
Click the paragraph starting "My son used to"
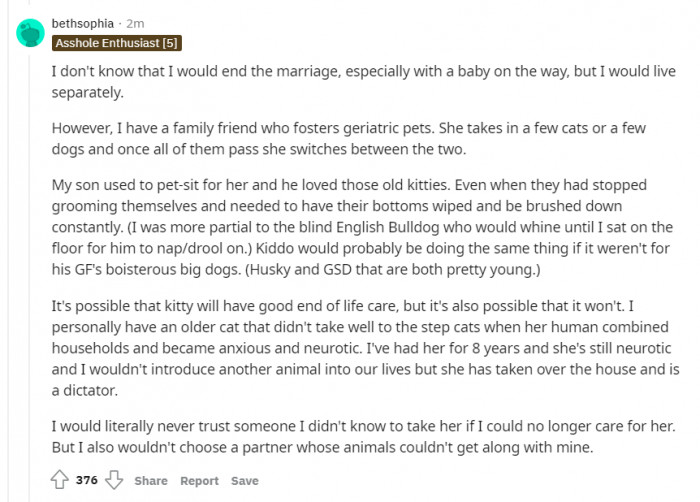click(362, 227)
